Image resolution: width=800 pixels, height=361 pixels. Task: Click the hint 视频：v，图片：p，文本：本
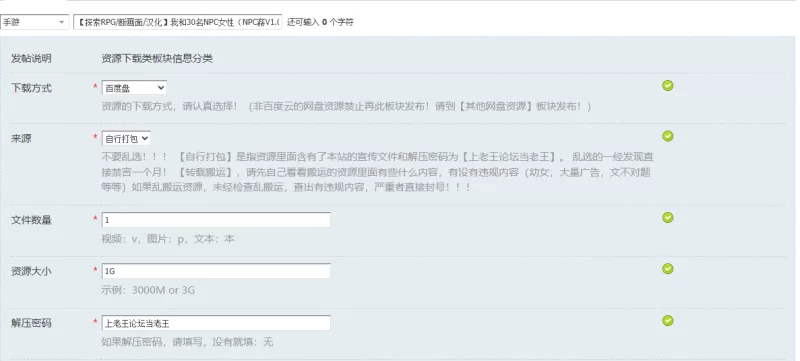[x=168, y=239]
